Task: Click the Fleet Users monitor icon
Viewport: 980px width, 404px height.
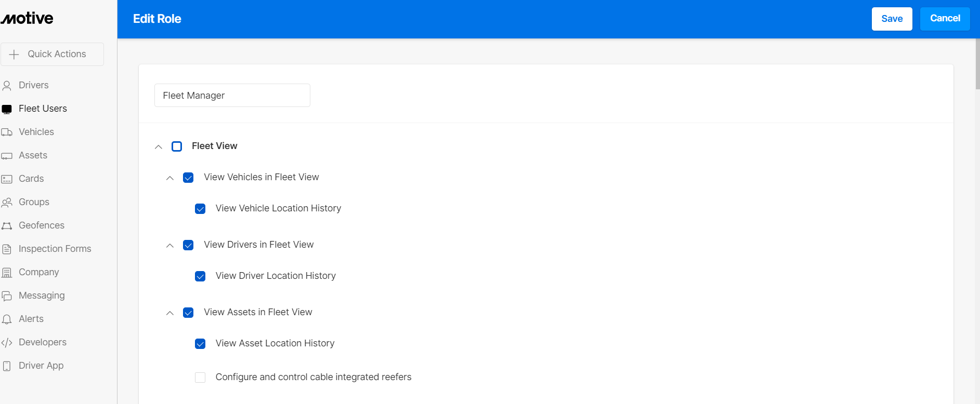Action: 7,109
